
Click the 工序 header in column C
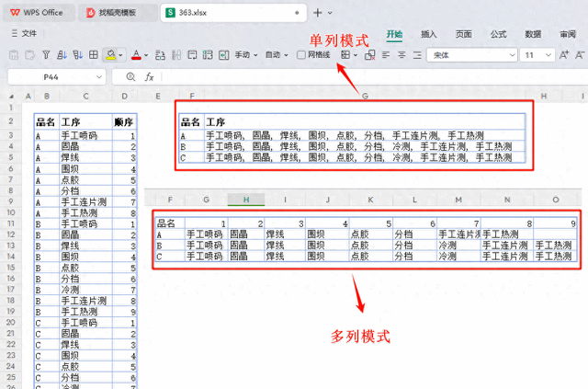tap(85, 122)
